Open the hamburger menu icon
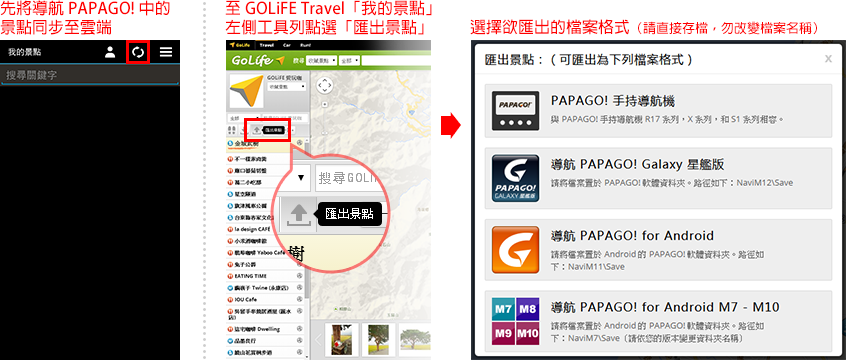The width and height of the screenshot is (846, 360). (166, 52)
